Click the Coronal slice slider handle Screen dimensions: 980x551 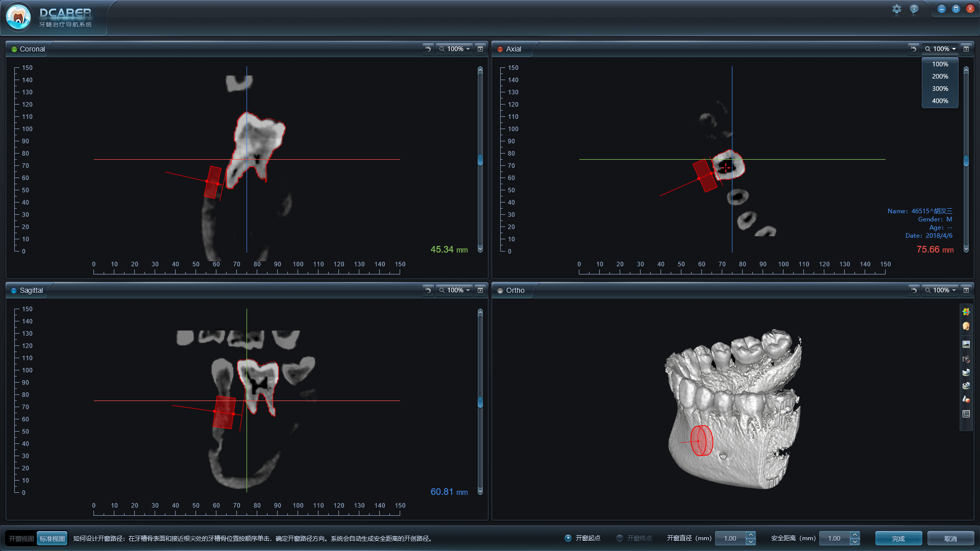pos(480,160)
